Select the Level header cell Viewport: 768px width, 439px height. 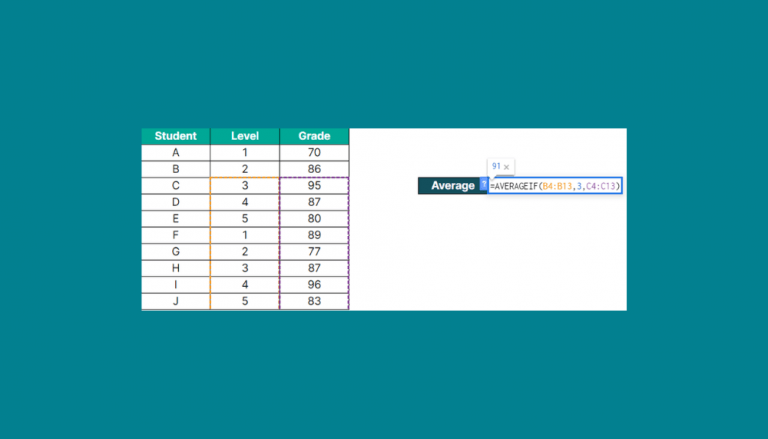coord(245,136)
